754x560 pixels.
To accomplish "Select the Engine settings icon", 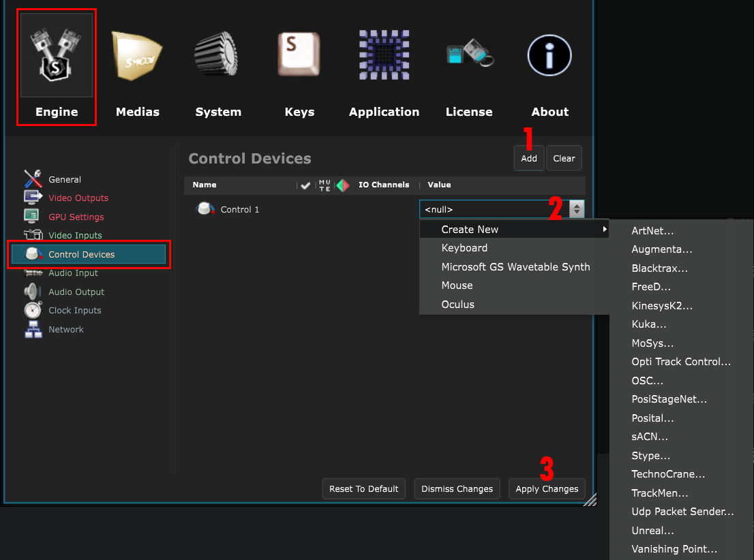I will pos(57,56).
